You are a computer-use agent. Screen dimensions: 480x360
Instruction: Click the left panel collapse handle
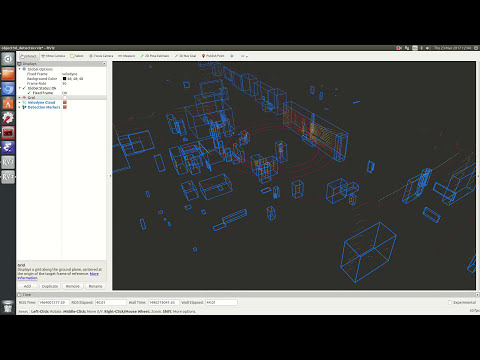pyautogui.click(x=110, y=176)
